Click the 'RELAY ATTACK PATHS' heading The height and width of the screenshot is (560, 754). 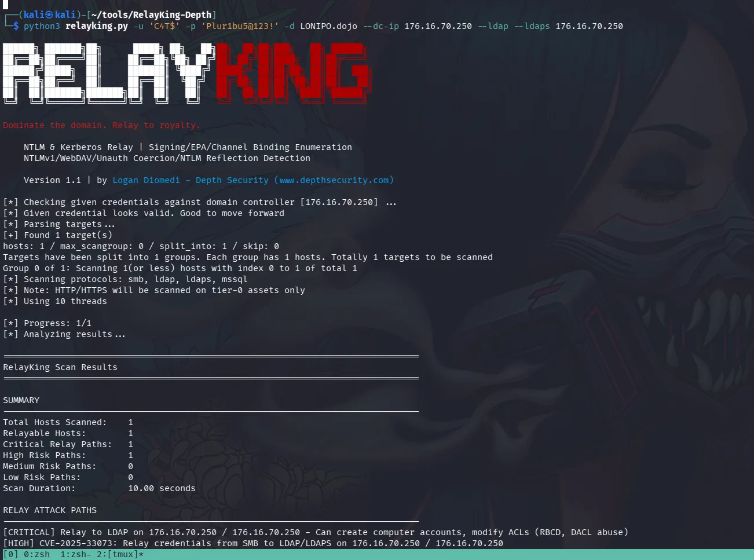click(50, 510)
